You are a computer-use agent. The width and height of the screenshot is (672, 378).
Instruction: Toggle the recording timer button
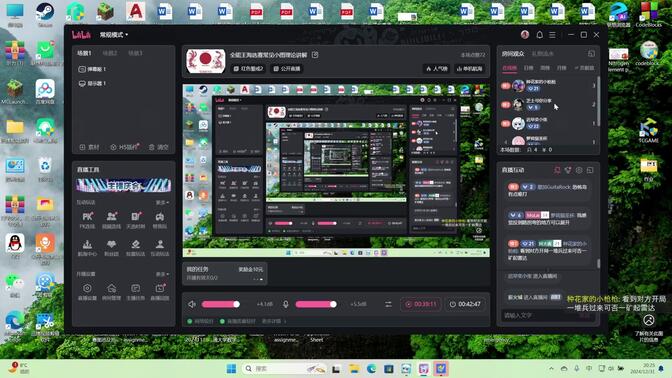[x=421, y=304]
